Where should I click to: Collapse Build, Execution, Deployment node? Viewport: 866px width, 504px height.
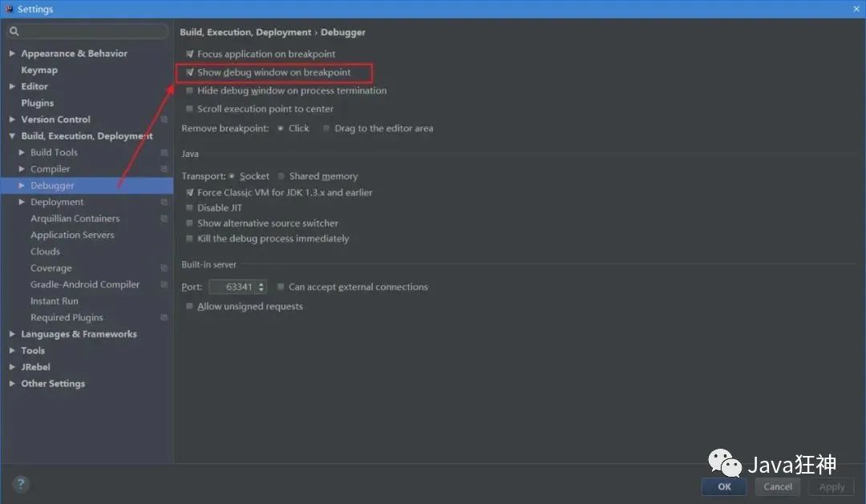[x=12, y=135]
